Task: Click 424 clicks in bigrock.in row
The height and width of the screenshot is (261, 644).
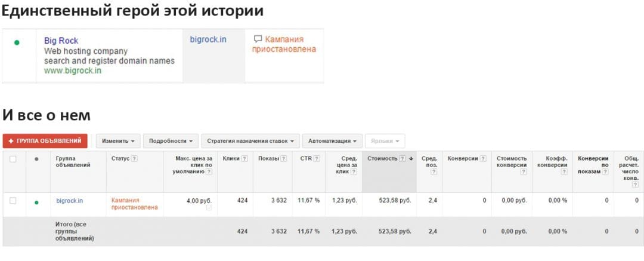Action: pos(242,201)
